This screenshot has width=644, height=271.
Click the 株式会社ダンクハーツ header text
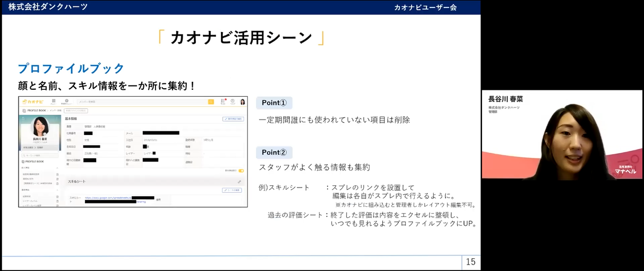pos(48,7)
